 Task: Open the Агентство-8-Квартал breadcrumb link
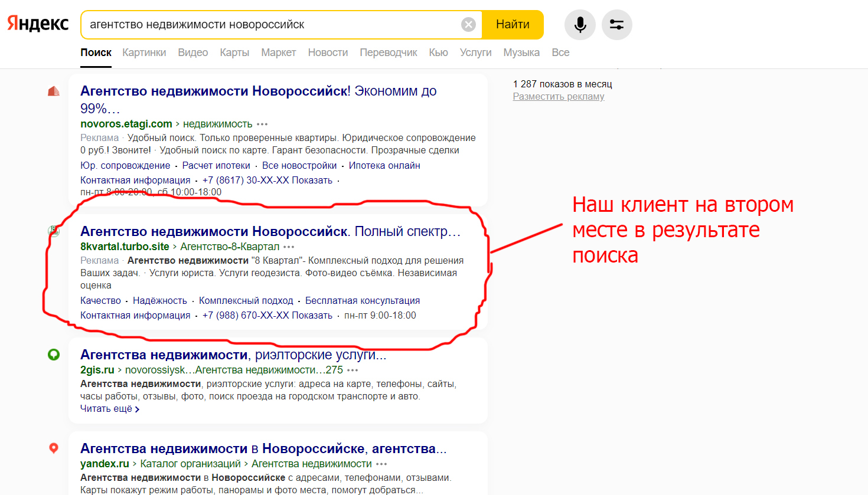coord(230,247)
